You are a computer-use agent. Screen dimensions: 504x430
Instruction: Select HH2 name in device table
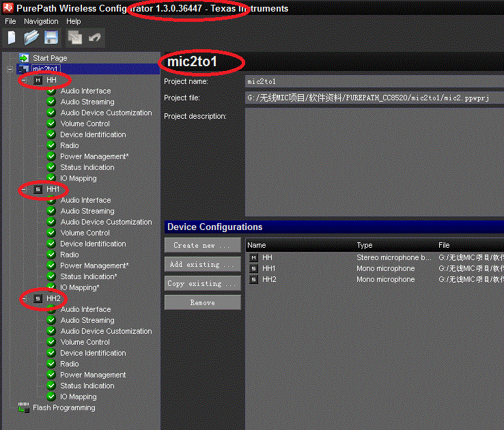coord(269,279)
